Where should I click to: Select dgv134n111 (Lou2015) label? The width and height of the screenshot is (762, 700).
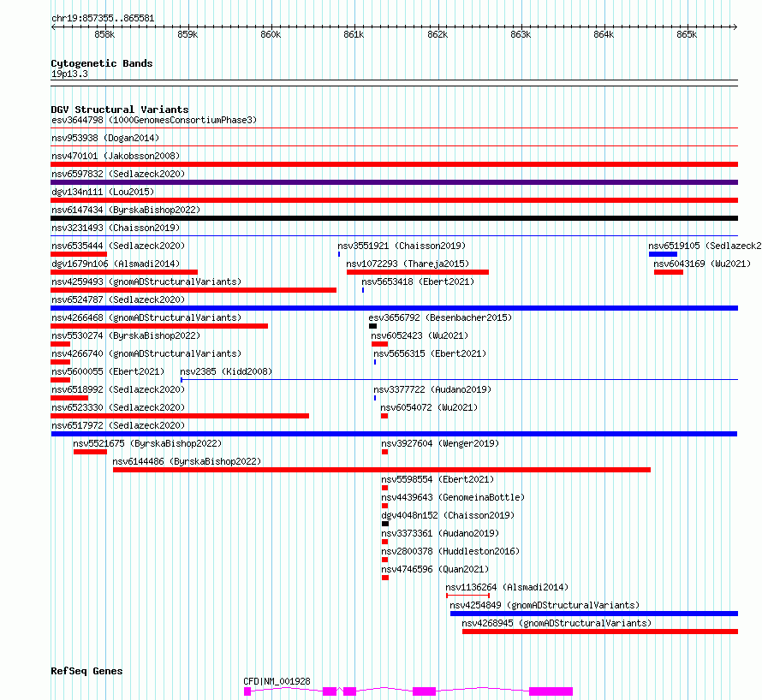pos(103,192)
